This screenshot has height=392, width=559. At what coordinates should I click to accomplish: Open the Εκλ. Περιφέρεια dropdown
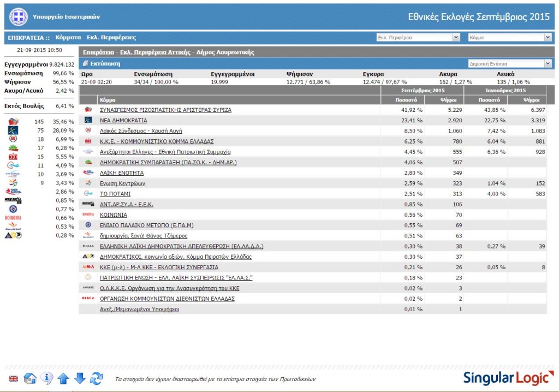pyautogui.click(x=419, y=38)
